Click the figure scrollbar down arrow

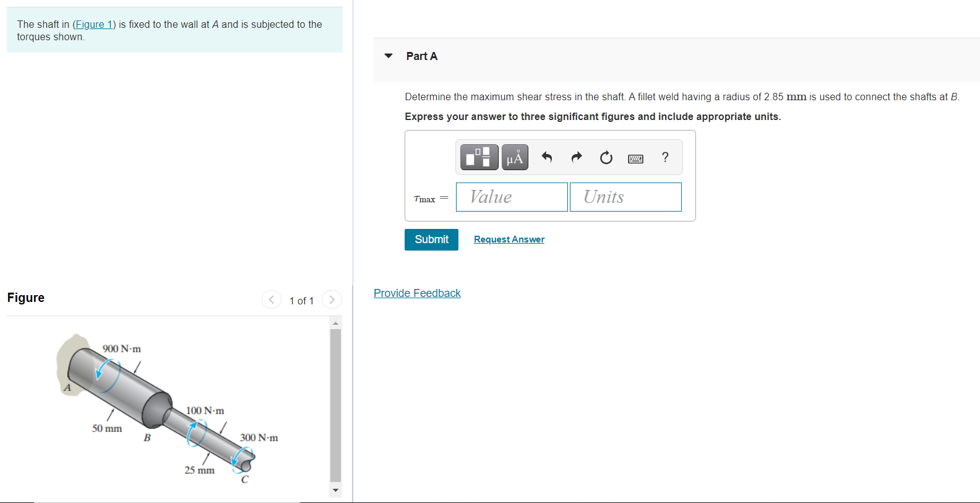335,490
